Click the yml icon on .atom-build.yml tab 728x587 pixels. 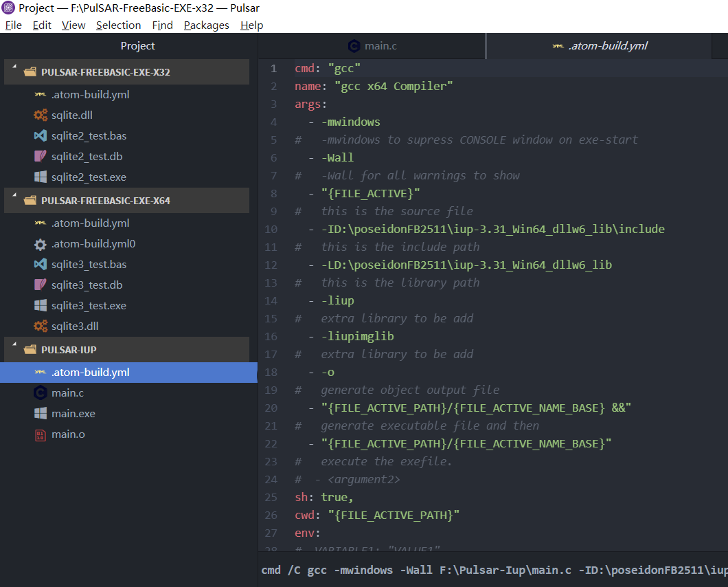click(x=558, y=45)
